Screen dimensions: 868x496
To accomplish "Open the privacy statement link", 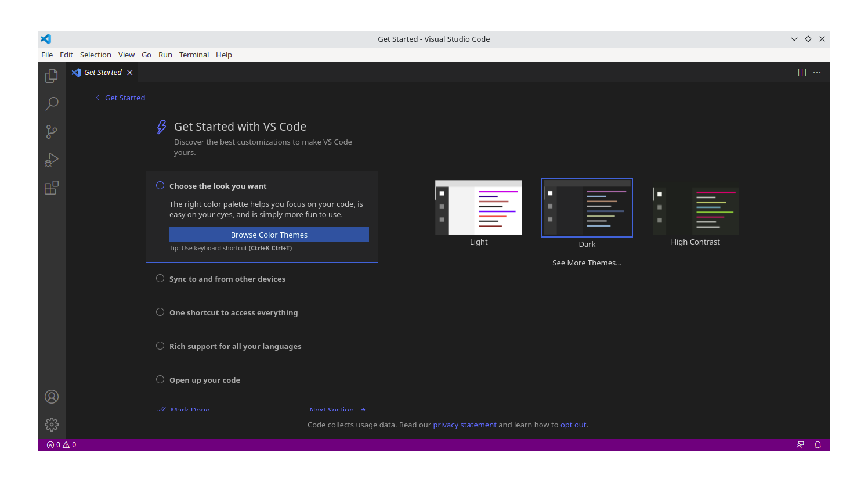I will click(x=465, y=425).
